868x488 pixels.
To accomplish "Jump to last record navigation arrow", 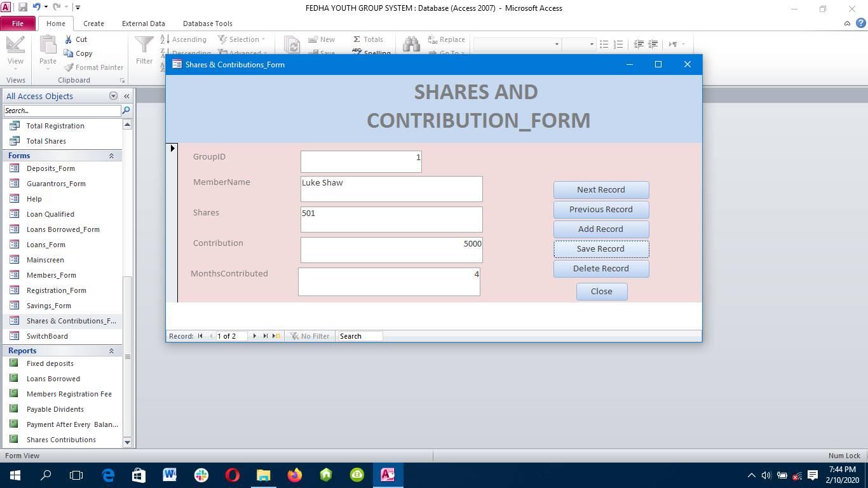I will tap(266, 336).
